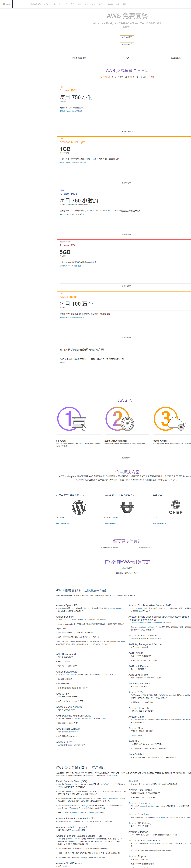Click 查看更多解决方案 under CHEF
This screenshot has width=191, height=868.
click(x=159, y=523)
